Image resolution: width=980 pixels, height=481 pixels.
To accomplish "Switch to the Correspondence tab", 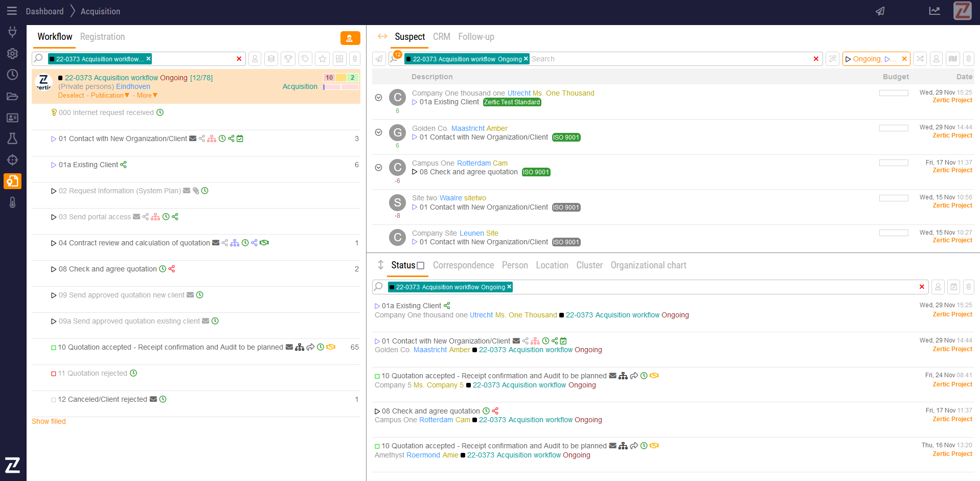I will [x=463, y=265].
